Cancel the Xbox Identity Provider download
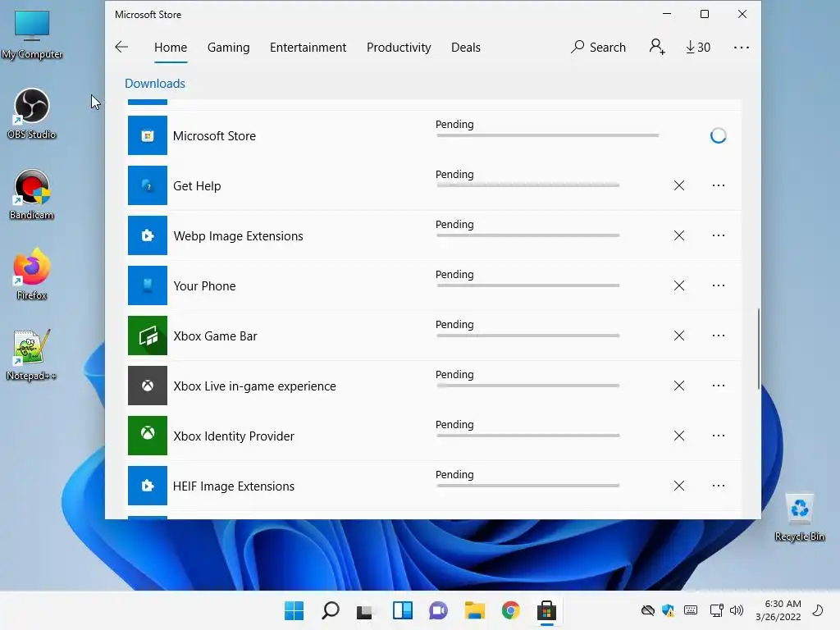 pos(678,436)
